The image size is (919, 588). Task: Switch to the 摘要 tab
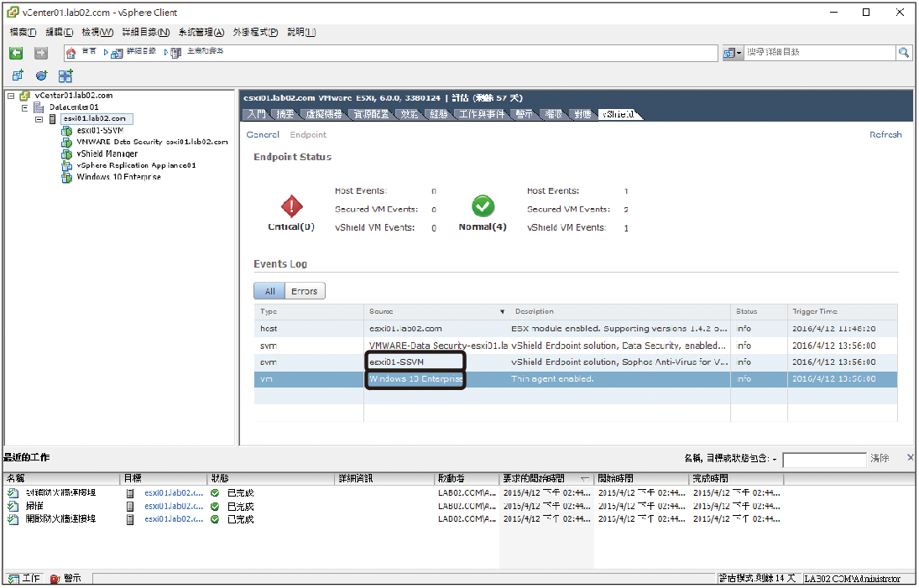point(285,114)
